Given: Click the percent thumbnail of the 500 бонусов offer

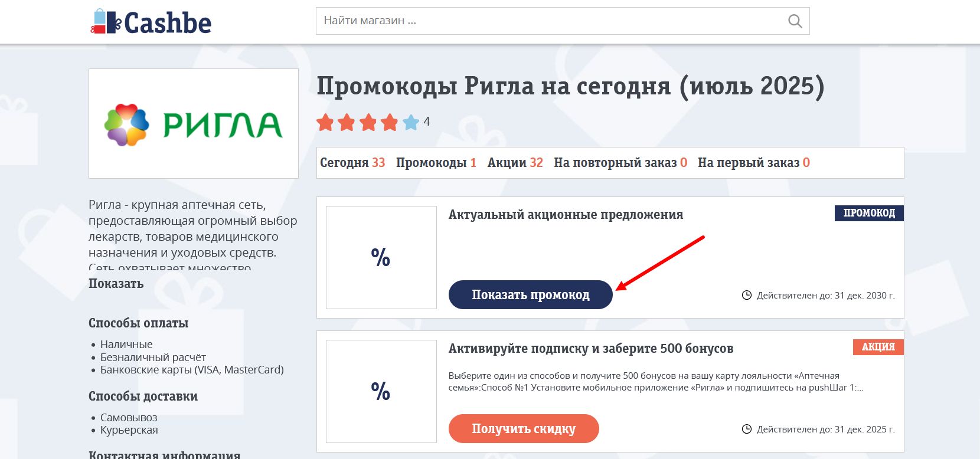Looking at the screenshot, I should pos(381,391).
